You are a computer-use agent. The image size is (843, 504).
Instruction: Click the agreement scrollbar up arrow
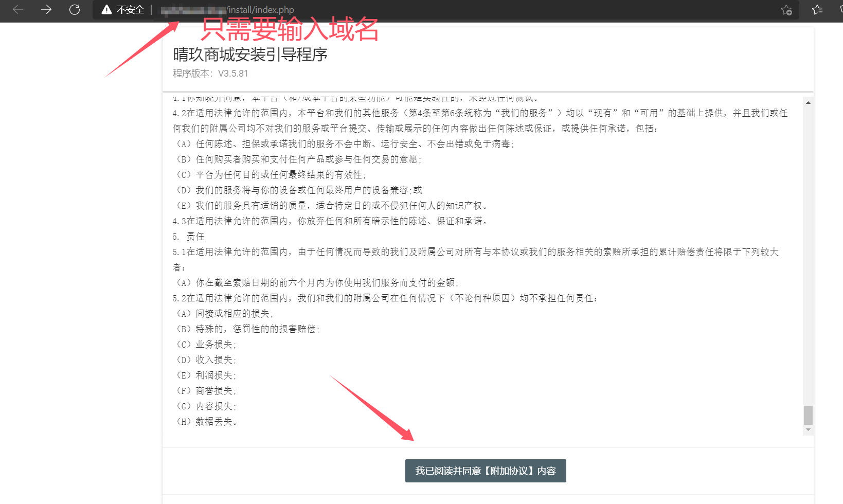click(x=808, y=103)
